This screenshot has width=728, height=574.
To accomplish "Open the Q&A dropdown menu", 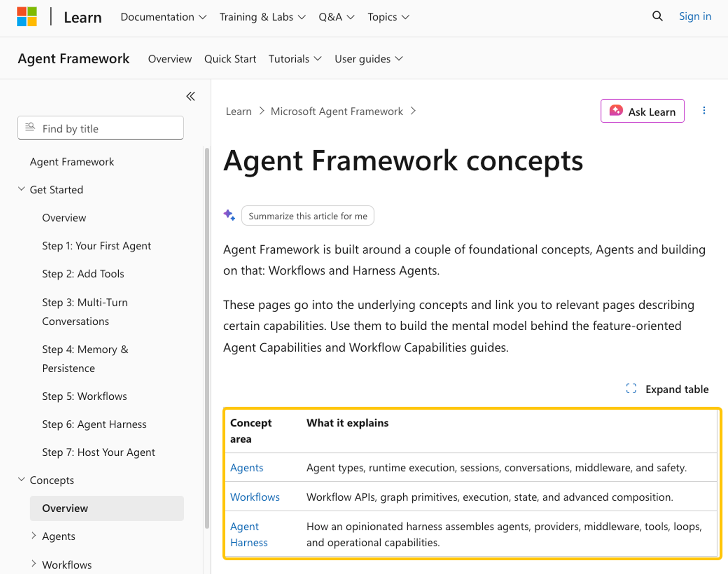I will [336, 17].
